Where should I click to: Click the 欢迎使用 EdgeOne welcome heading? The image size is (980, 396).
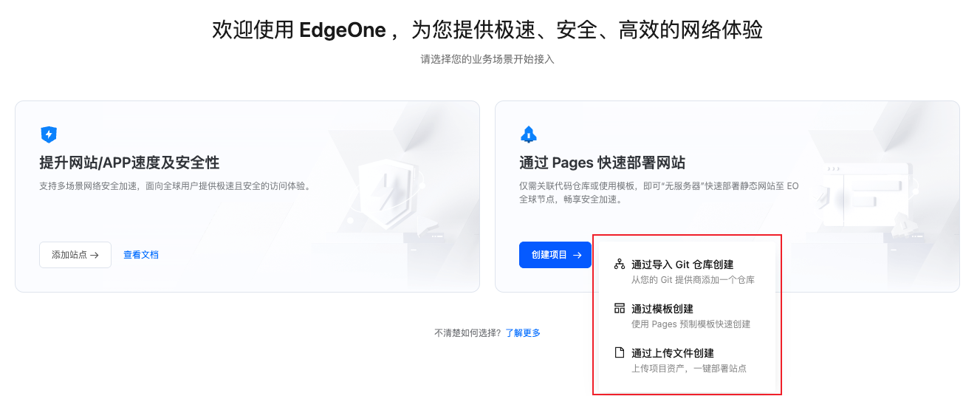pyautogui.click(x=487, y=30)
